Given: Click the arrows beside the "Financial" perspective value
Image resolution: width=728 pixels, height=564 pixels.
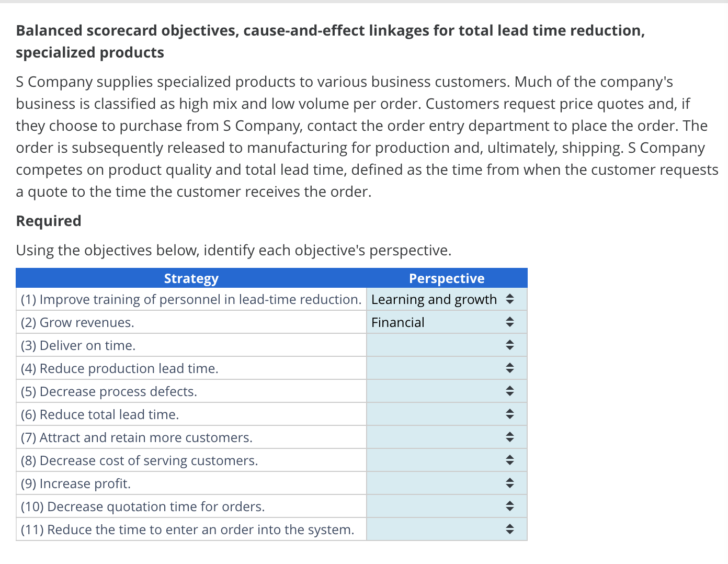Looking at the screenshot, I should coord(509,322).
